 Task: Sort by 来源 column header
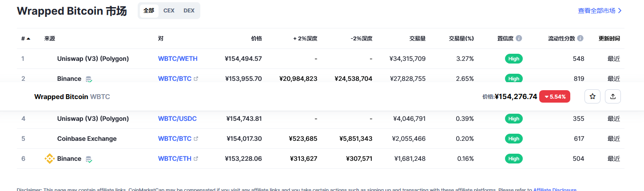coord(49,39)
